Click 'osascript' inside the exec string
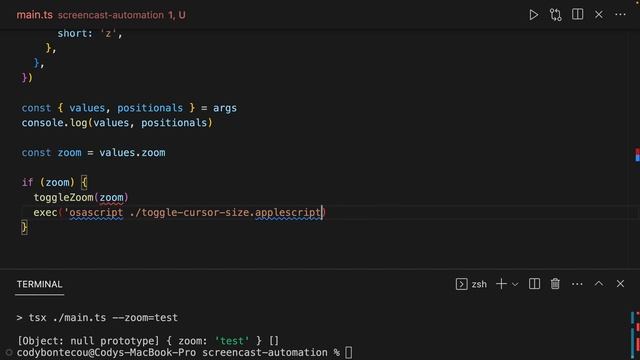 point(96,213)
